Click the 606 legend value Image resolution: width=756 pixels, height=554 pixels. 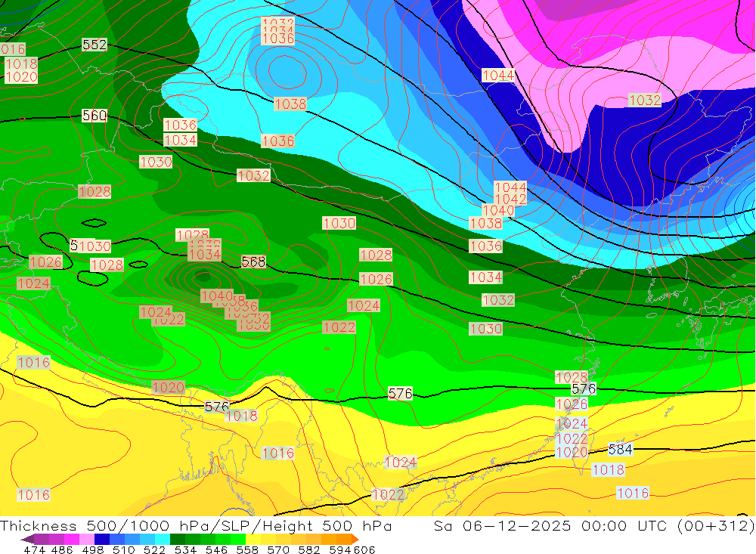pyautogui.click(x=364, y=549)
